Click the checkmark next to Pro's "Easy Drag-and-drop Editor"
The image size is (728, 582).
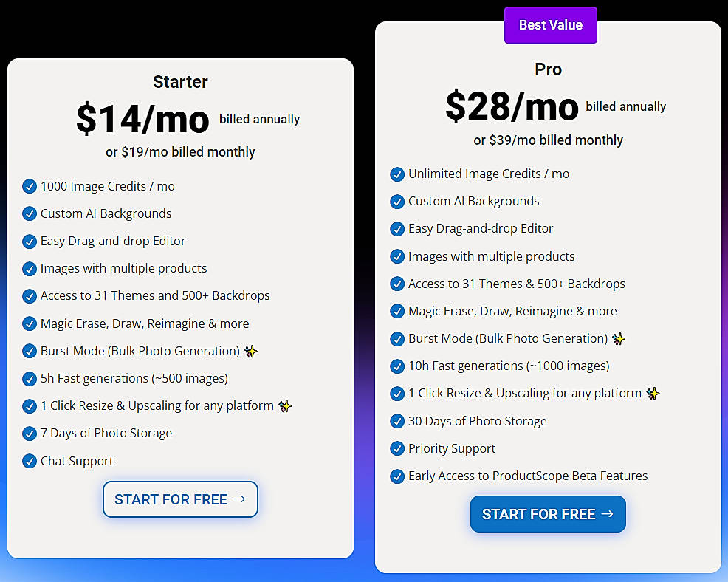tap(397, 229)
